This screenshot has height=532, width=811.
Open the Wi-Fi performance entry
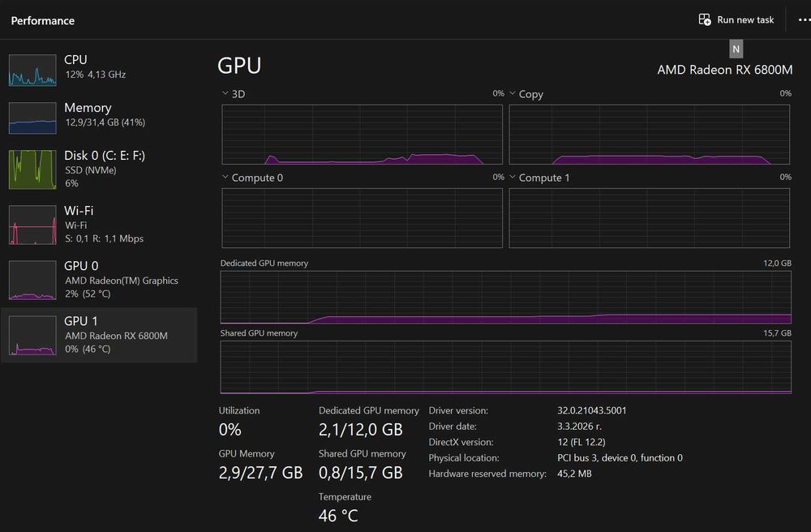tap(99, 225)
